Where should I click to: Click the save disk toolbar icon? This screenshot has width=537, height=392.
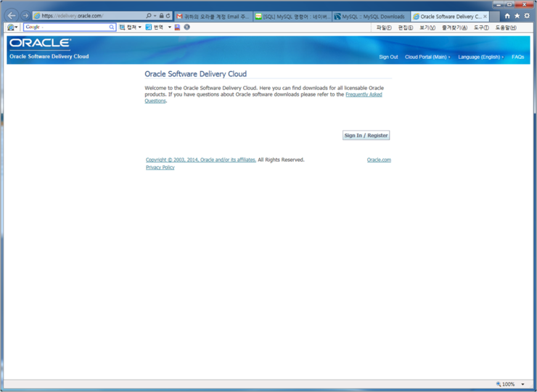coord(177,27)
